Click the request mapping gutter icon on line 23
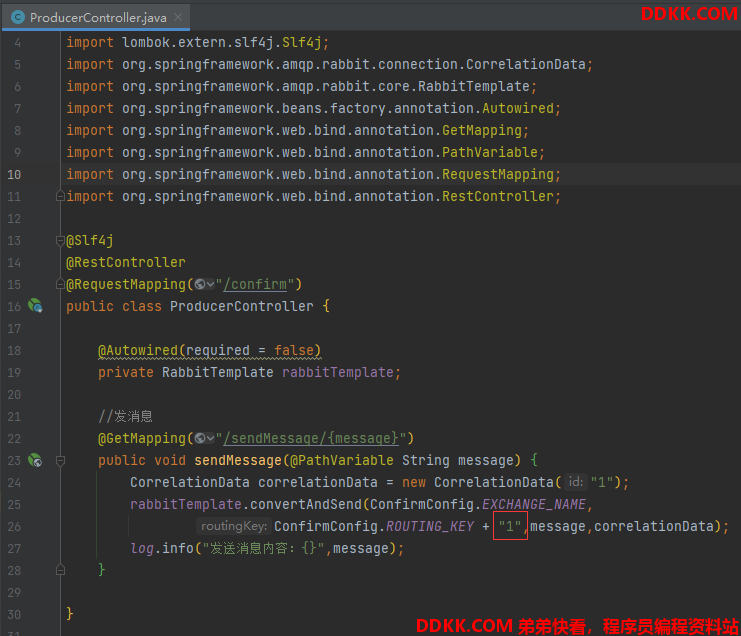This screenshot has height=636, width=741. pos(35,460)
